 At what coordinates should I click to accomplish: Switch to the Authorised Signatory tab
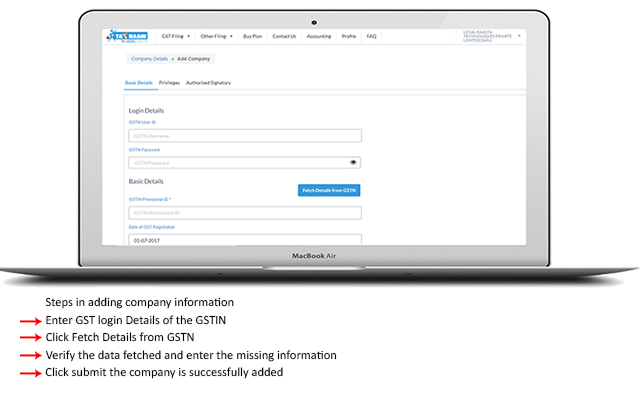pyautogui.click(x=208, y=83)
